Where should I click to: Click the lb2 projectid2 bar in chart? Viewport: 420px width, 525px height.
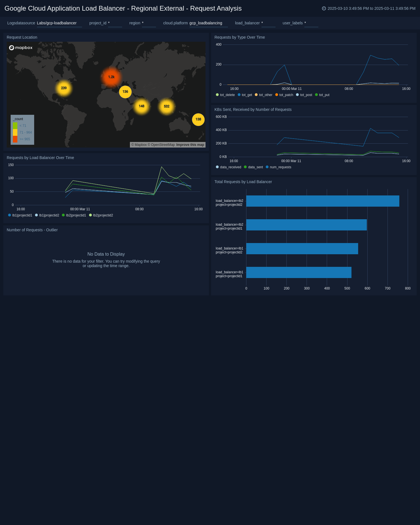coord(323,201)
